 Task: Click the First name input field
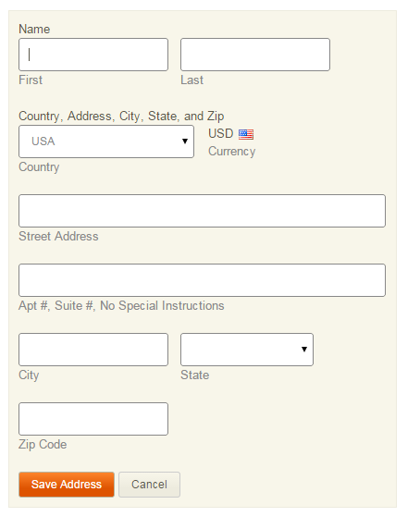pos(93,55)
